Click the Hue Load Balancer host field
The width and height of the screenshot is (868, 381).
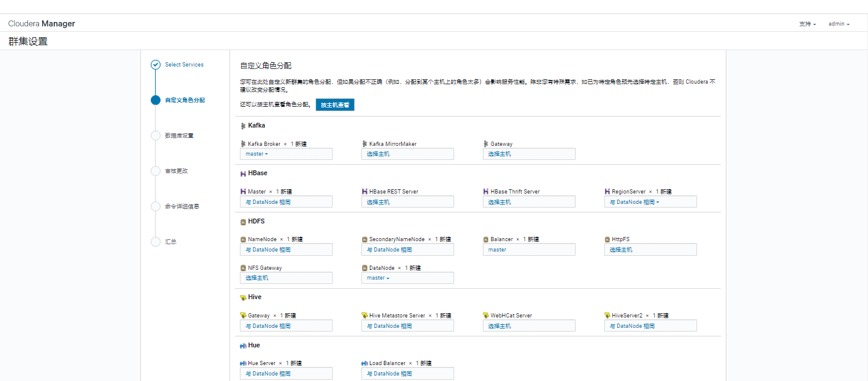coord(408,373)
